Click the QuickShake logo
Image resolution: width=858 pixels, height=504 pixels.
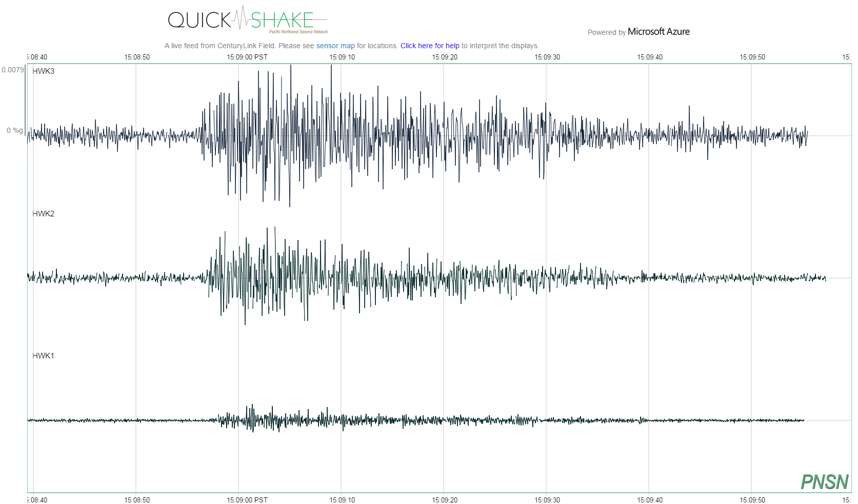point(248,19)
